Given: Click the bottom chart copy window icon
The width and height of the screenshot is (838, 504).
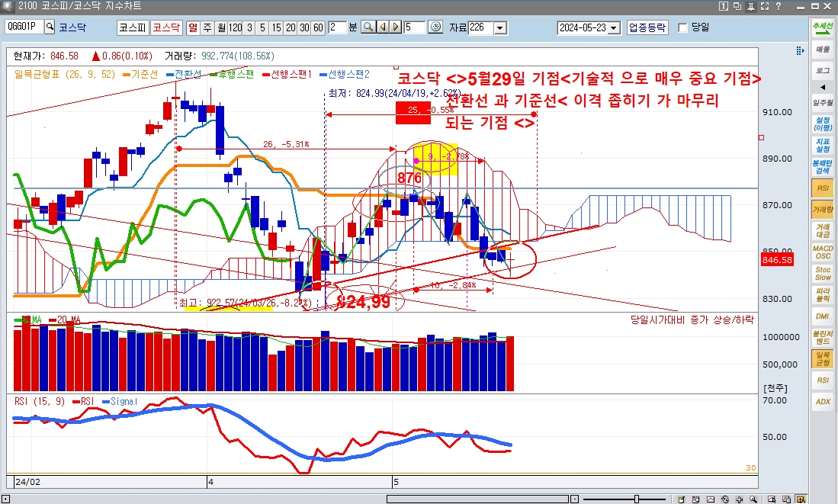Looking at the screenshot, I should click(x=696, y=499).
